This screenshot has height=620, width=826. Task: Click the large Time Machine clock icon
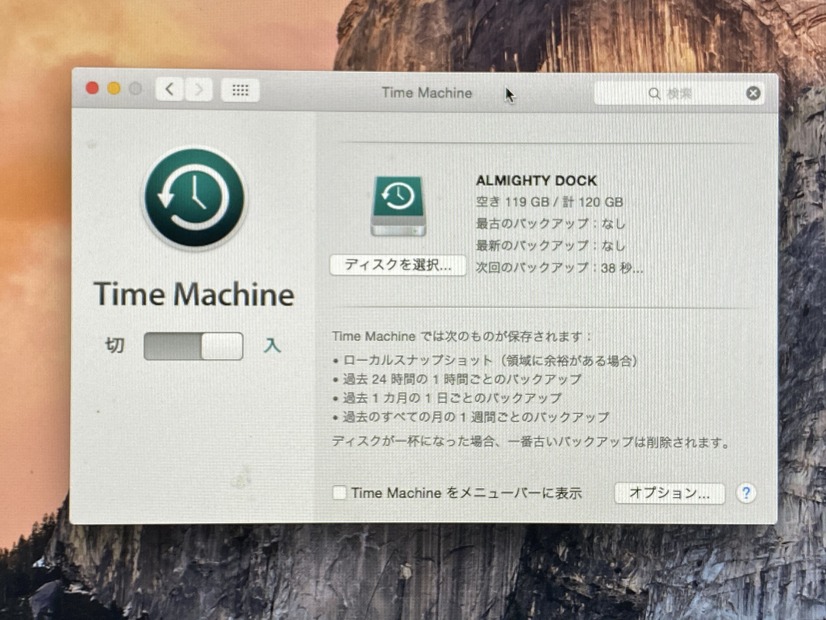coord(194,198)
